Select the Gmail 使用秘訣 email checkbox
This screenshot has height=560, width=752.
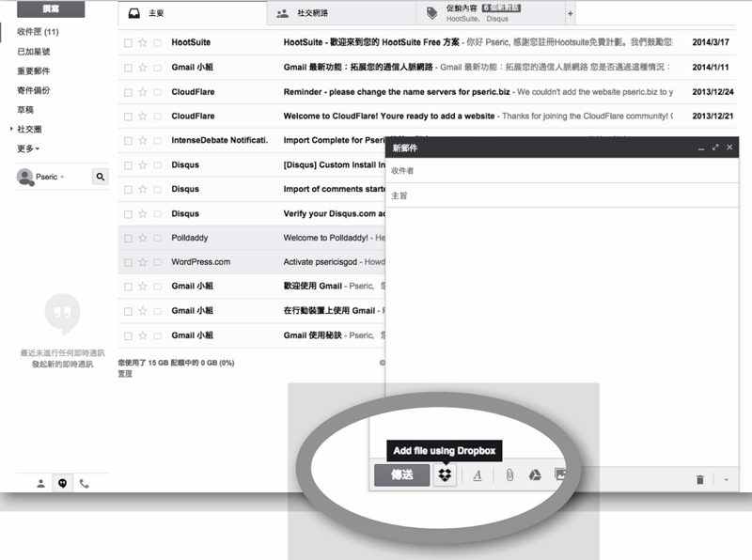[128, 335]
